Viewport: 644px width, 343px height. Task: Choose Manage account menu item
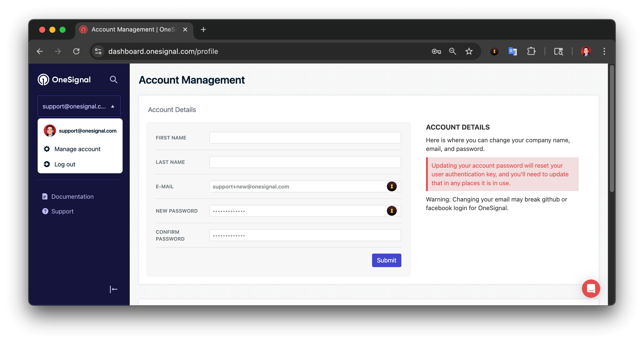pyautogui.click(x=77, y=149)
